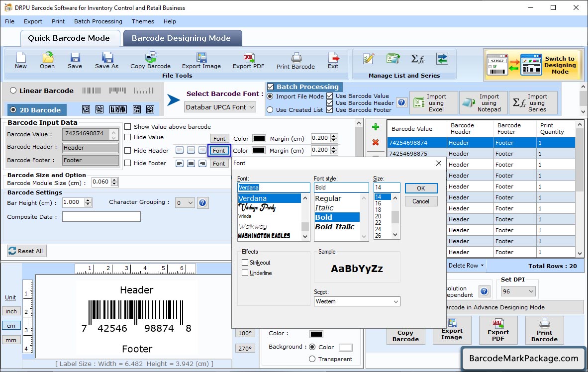The height and width of the screenshot is (372, 588).
Task: Click Import using Series
Action: point(533,103)
